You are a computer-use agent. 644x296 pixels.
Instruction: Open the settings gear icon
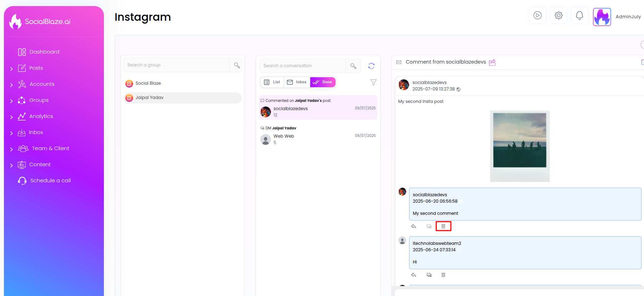click(559, 15)
